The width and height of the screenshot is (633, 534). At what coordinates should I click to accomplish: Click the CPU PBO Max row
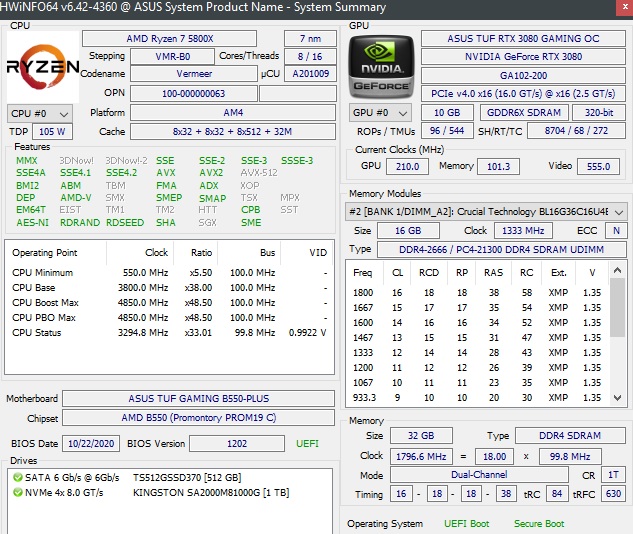coord(169,318)
